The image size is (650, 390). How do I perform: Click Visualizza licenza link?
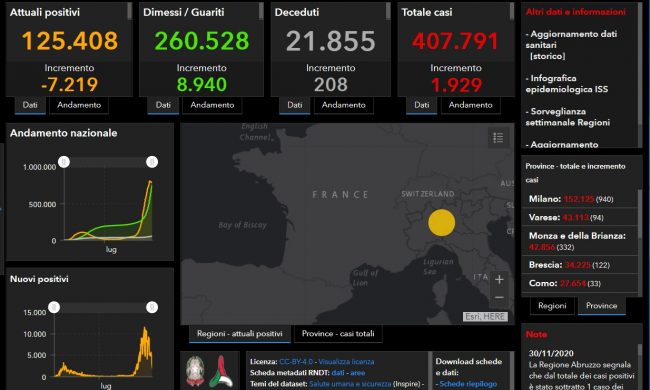(346, 362)
